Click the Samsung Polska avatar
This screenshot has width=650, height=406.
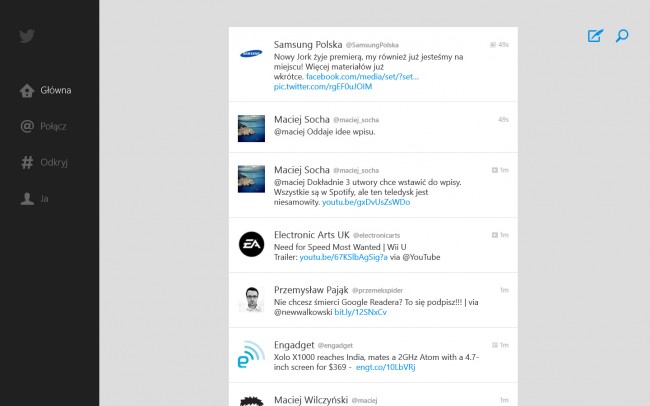click(x=251, y=54)
